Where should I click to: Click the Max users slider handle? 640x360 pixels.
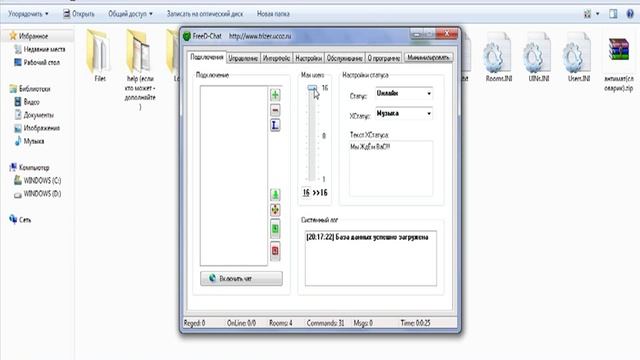312,88
